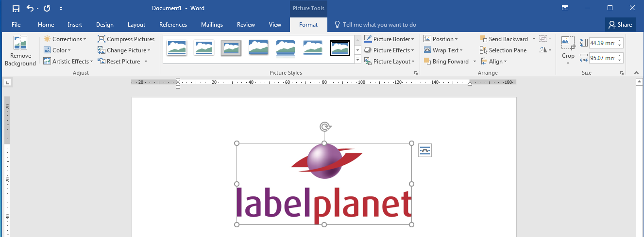Apply the fourth picture style with drop shadow
The width and height of the screenshot is (644, 237).
tap(258, 48)
